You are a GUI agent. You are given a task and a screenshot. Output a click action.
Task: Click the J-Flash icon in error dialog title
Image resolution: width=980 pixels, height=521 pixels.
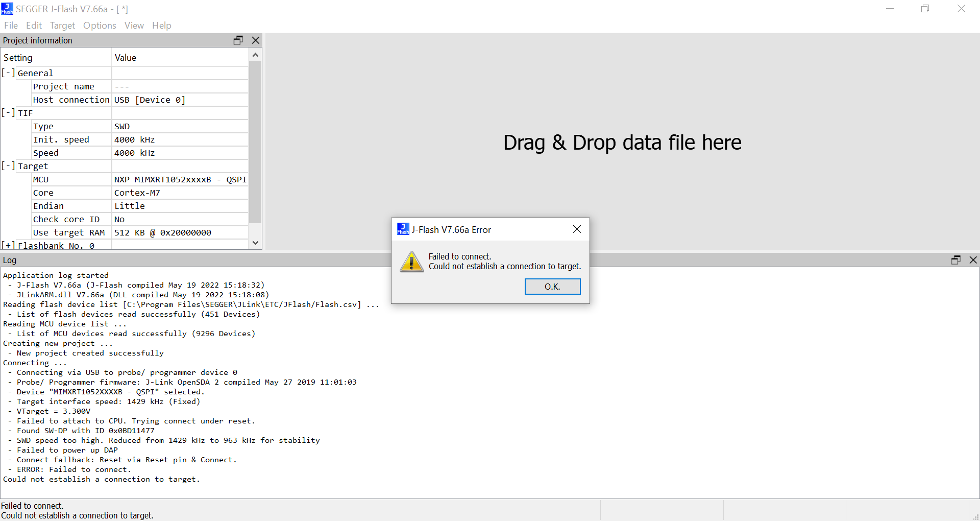(x=403, y=229)
